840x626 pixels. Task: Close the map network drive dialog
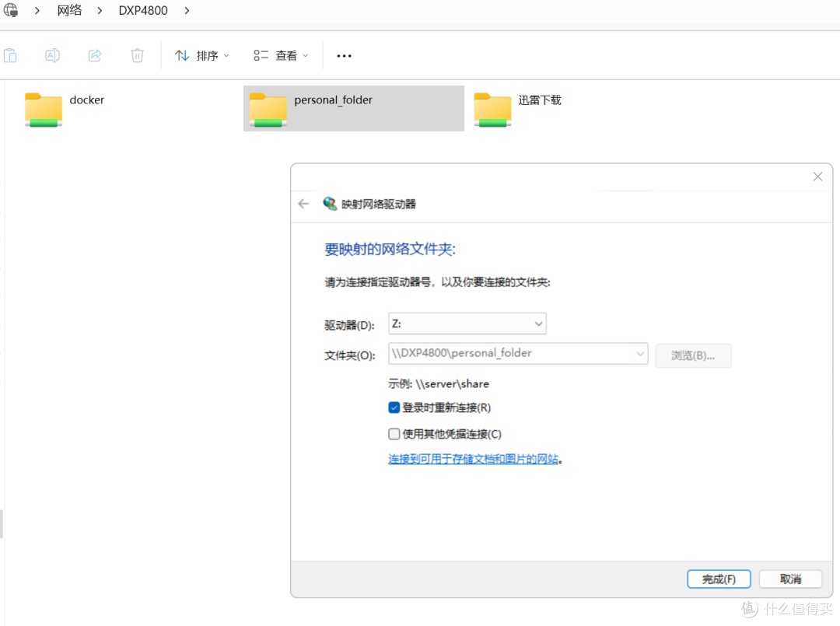coord(817,177)
